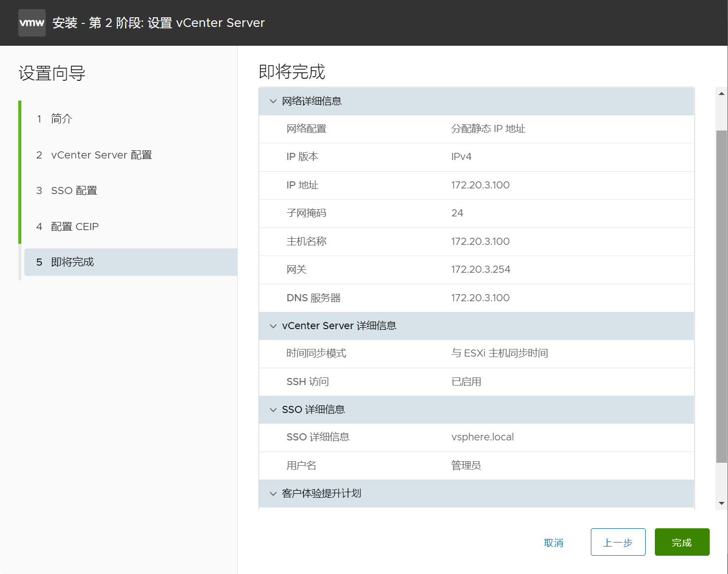This screenshot has width=728, height=574.
Task: Go back with the 上一步 button
Action: coord(618,542)
